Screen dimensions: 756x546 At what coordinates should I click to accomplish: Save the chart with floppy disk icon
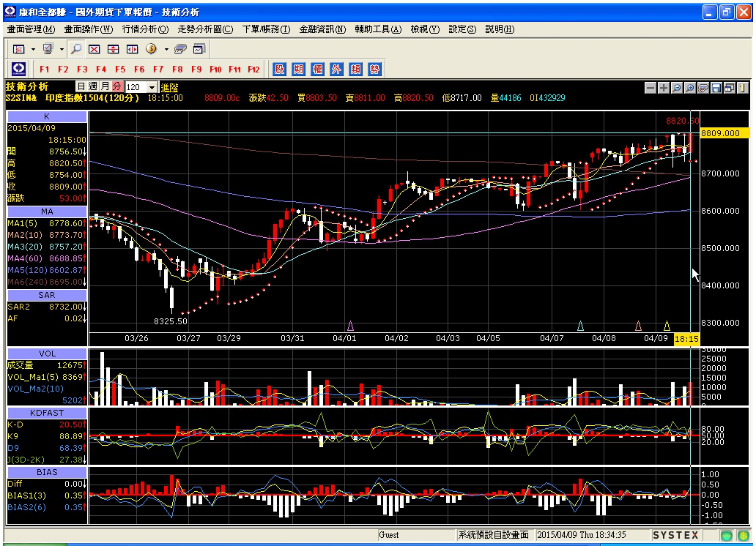point(716,88)
